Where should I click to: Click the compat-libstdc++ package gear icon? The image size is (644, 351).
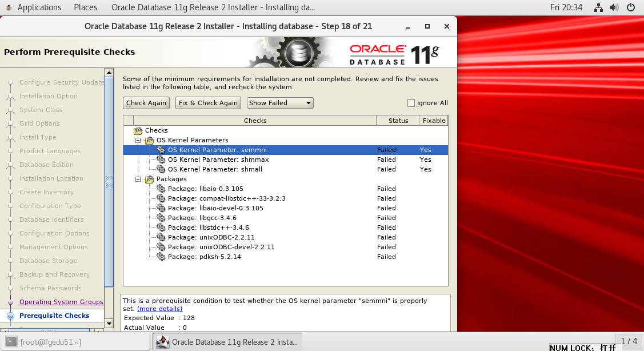tap(161, 198)
